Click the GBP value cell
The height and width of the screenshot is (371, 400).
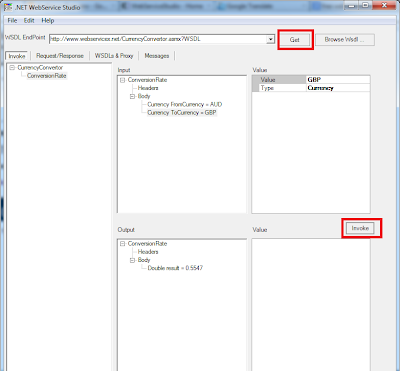[338, 80]
